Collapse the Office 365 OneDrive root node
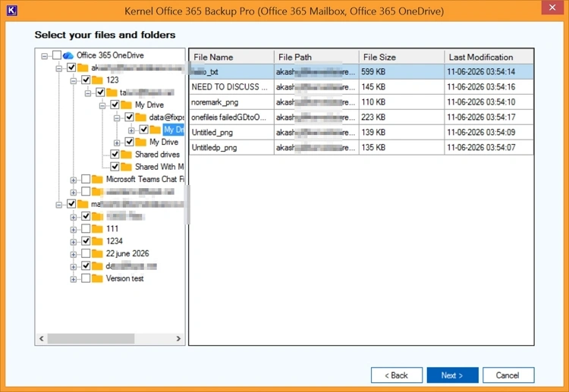Viewport: 569px width, 392px height. [x=44, y=56]
